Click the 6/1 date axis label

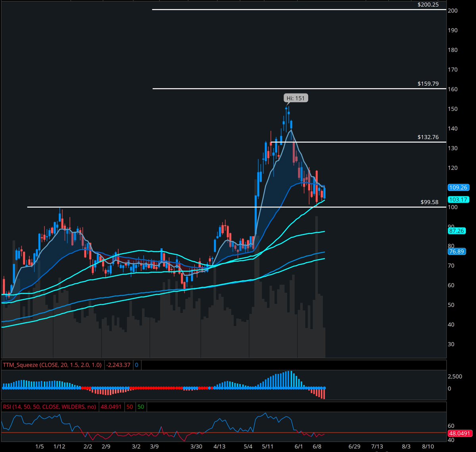click(x=299, y=446)
